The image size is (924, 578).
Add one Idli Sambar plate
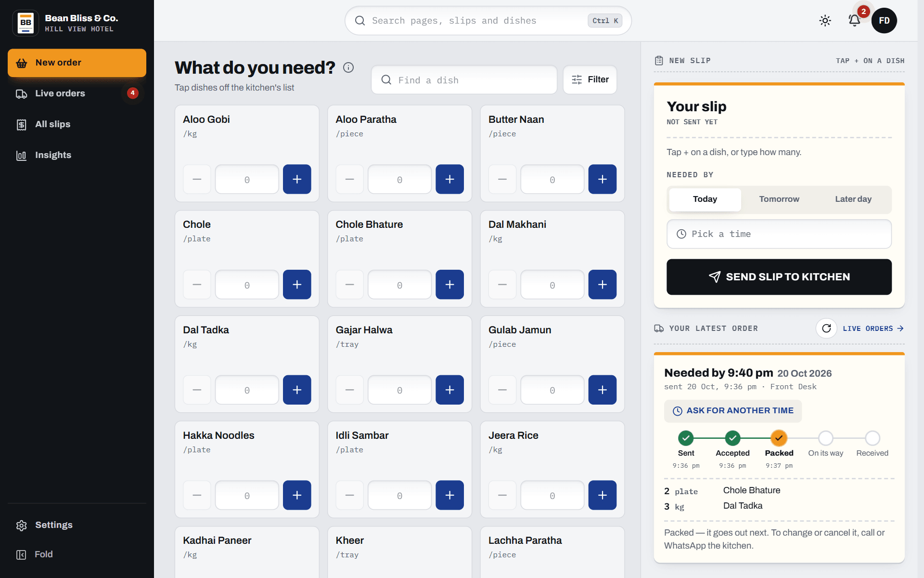(x=449, y=495)
